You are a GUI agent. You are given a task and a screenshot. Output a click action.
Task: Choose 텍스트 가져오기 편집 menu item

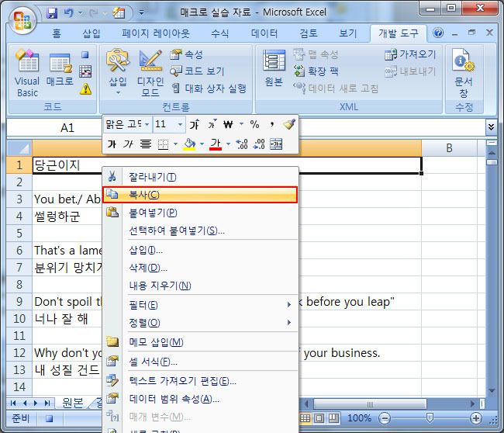tap(200, 381)
